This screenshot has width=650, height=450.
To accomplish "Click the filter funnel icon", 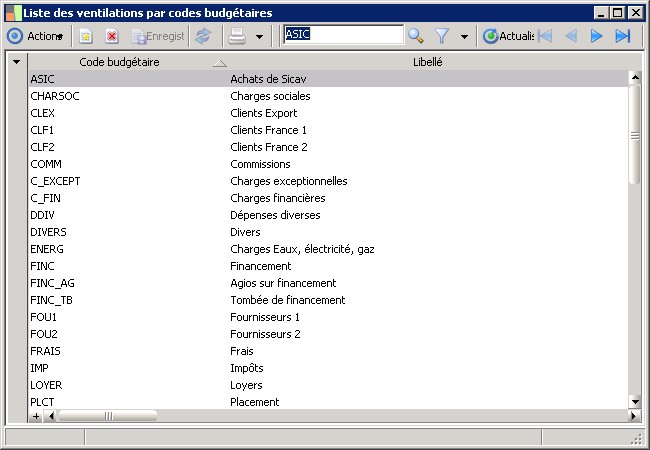I will pyautogui.click(x=442, y=36).
